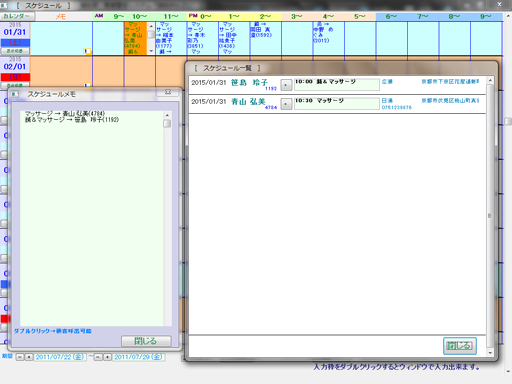Click first memo line with (4784)
The width and height of the screenshot is (512, 384).
(x=65, y=114)
